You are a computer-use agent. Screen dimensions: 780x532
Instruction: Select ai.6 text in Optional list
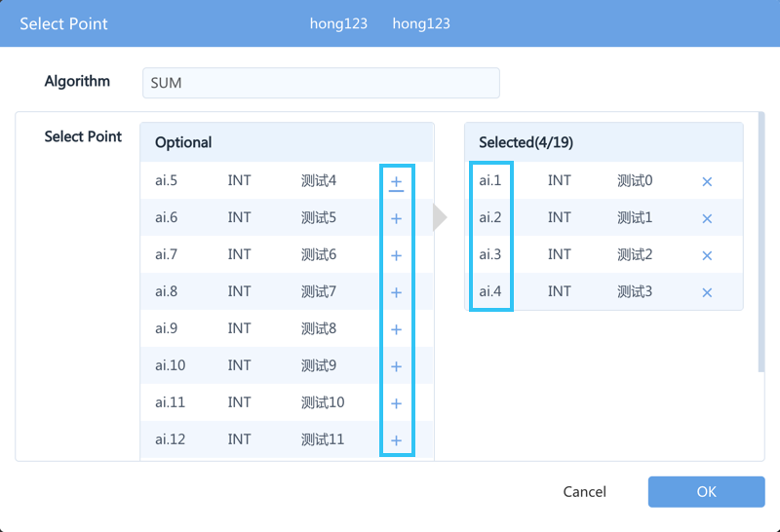pos(166,217)
